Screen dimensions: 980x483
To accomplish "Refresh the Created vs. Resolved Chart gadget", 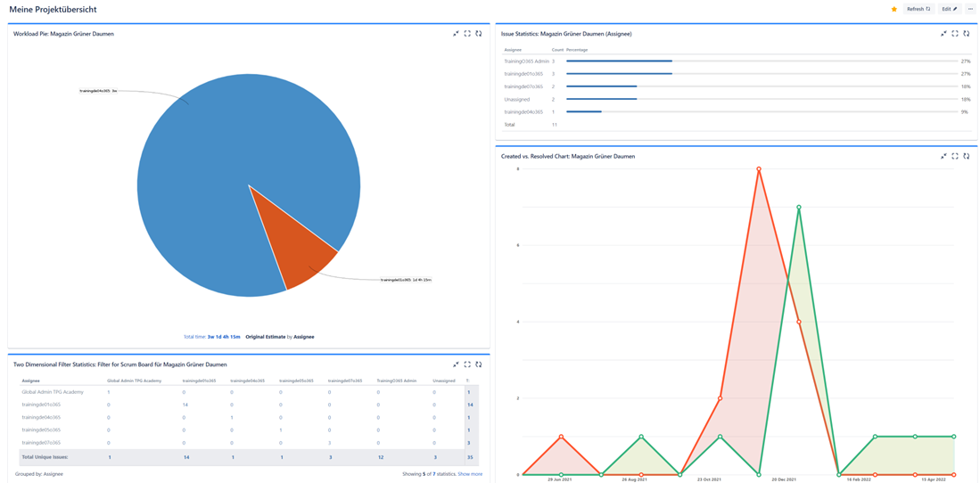I will (967, 156).
